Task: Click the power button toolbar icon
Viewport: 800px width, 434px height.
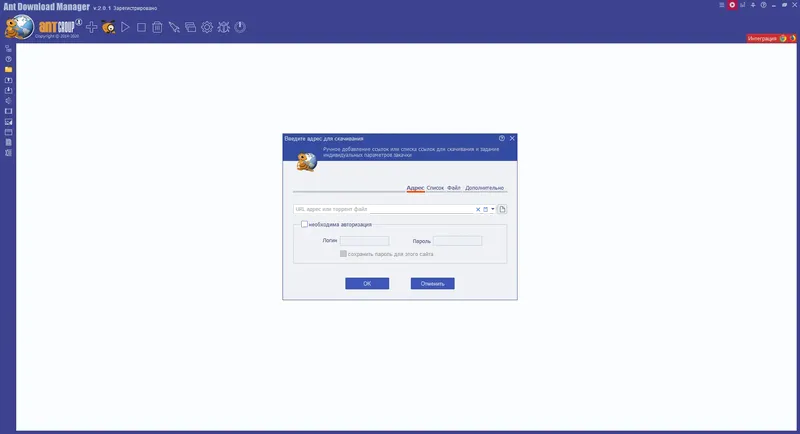Action: [x=240, y=27]
